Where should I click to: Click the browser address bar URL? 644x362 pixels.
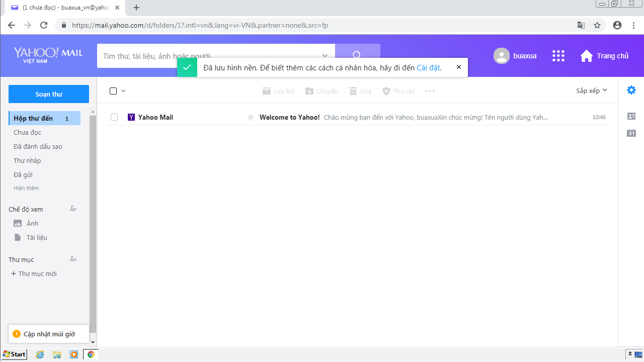(x=200, y=25)
